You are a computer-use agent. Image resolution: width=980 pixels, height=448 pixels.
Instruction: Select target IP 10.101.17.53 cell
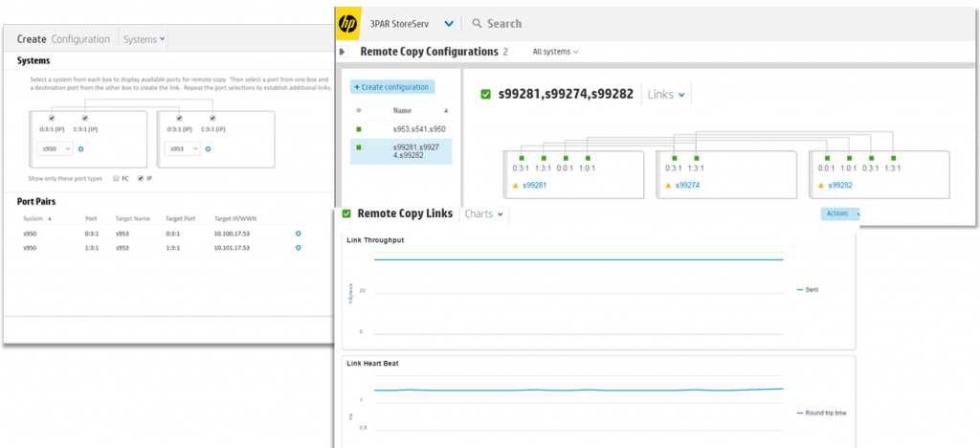point(232,247)
